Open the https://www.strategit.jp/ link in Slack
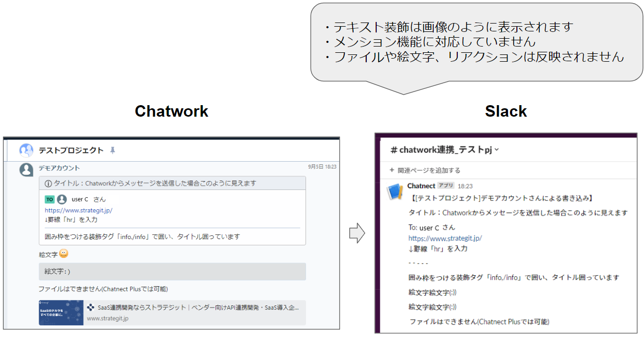Viewport: 644px width, 339px height. tap(445, 238)
